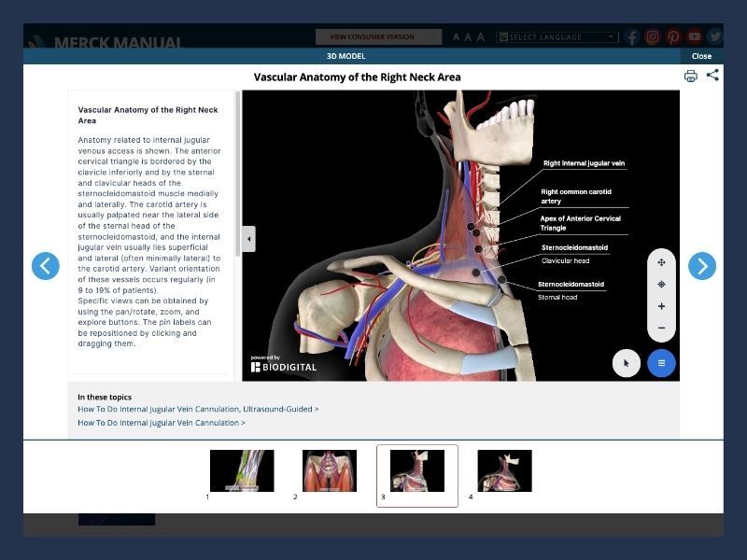Select the pointer cursor tool
This screenshot has width=747, height=560.
click(626, 363)
